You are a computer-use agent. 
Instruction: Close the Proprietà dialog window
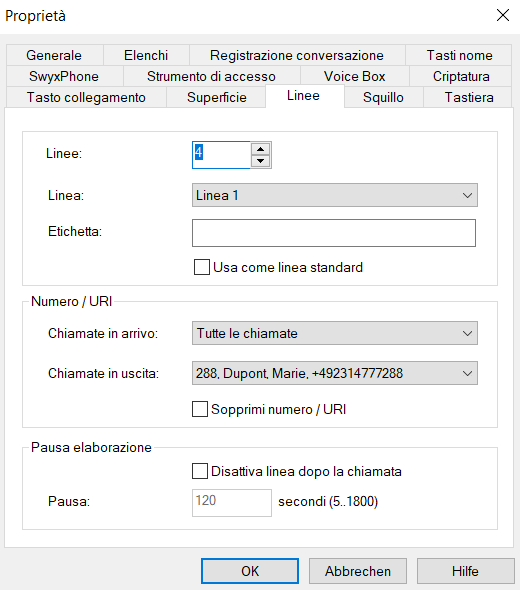(x=503, y=15)
